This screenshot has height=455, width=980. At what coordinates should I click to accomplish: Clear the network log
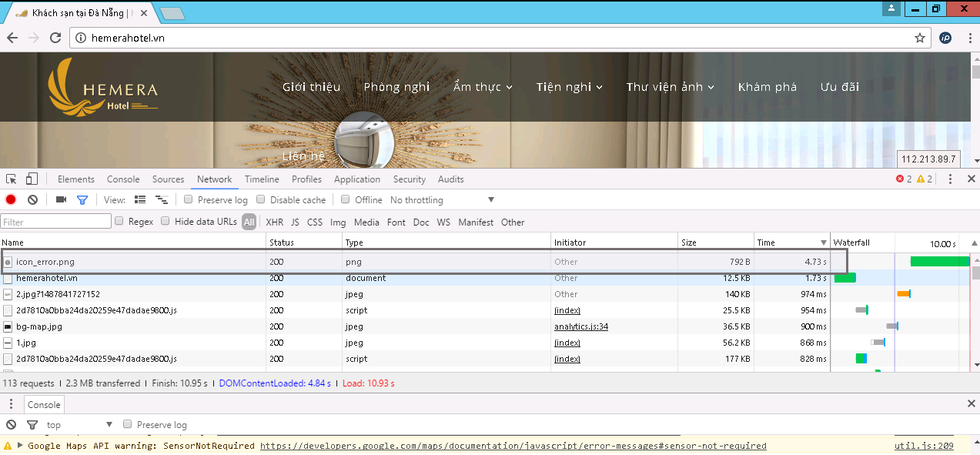coord(32,200)
